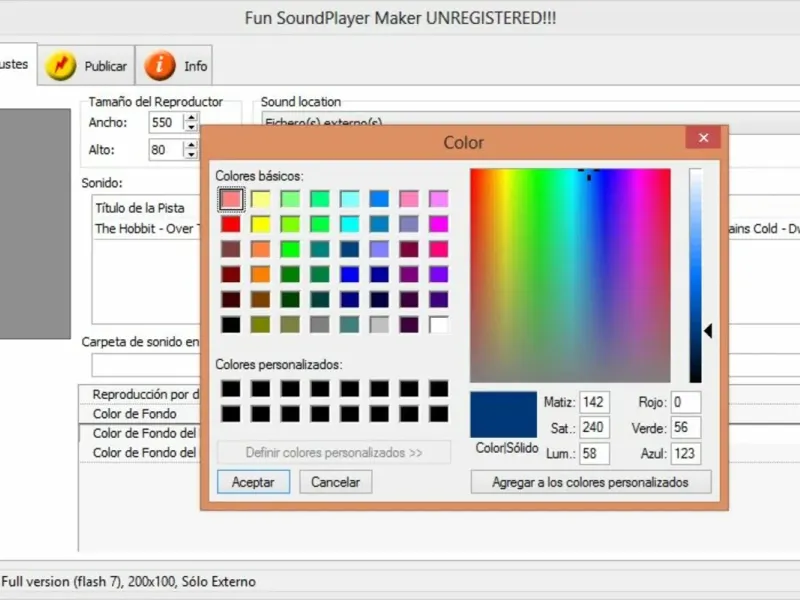
Task: Click the luminosity slider arrow
Action: pos(708,331)
